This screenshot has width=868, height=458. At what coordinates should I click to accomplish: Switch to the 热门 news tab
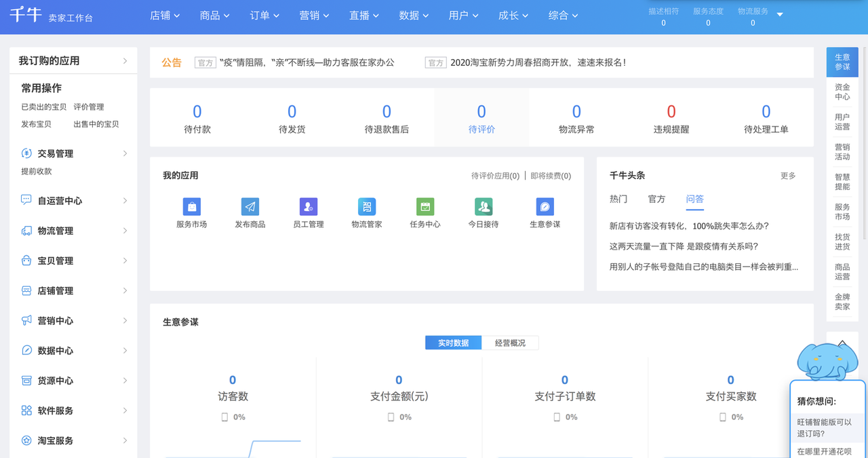click(x=618, y=199)
